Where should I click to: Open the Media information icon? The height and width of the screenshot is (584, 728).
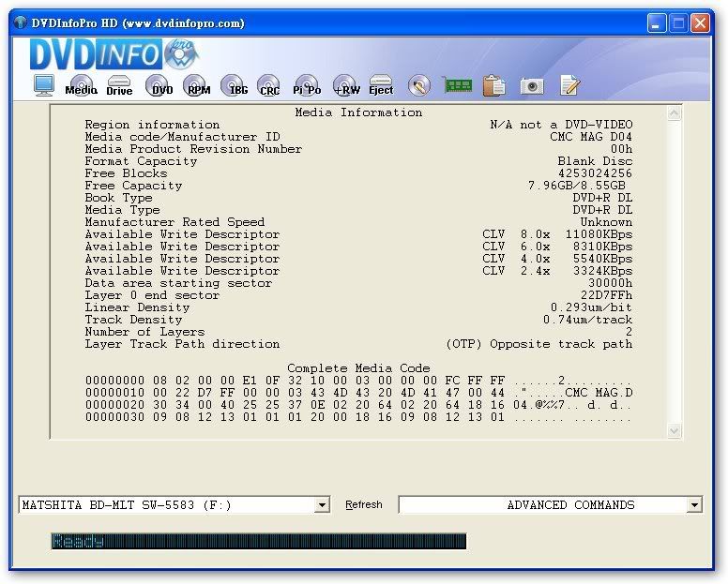pos(82,85)
